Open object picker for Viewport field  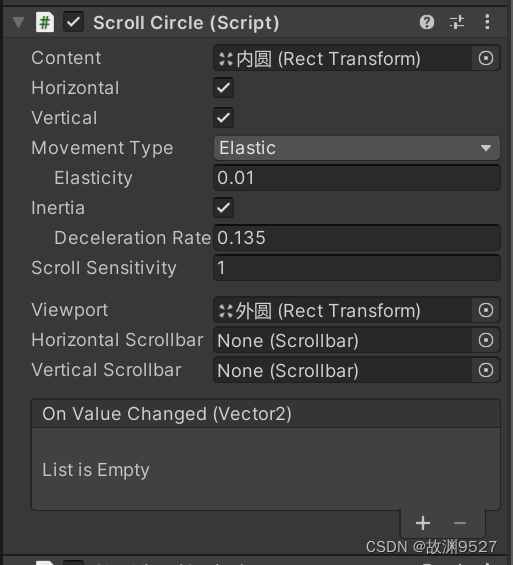pos(486,310)
